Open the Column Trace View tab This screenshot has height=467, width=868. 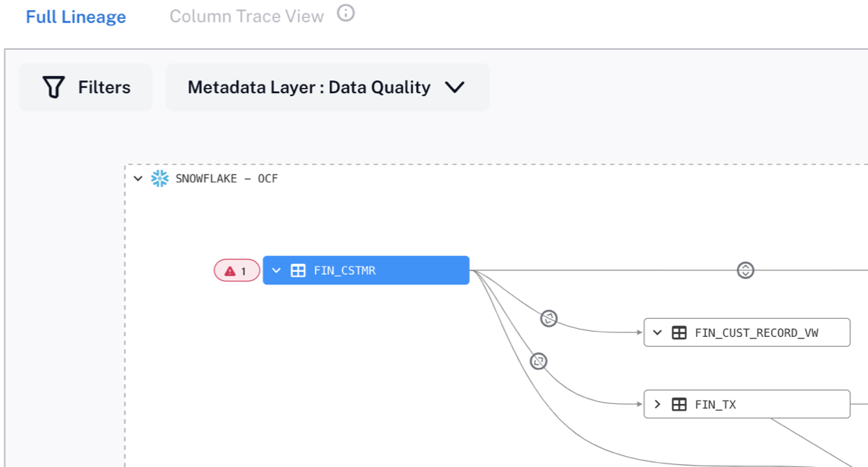coord(247,17)
